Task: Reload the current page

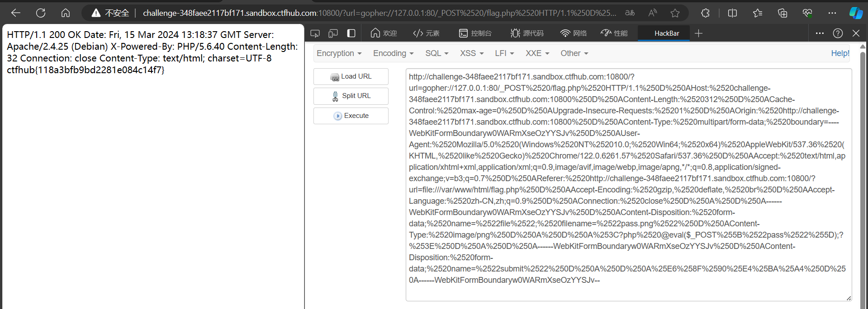Action: [41, 13]
